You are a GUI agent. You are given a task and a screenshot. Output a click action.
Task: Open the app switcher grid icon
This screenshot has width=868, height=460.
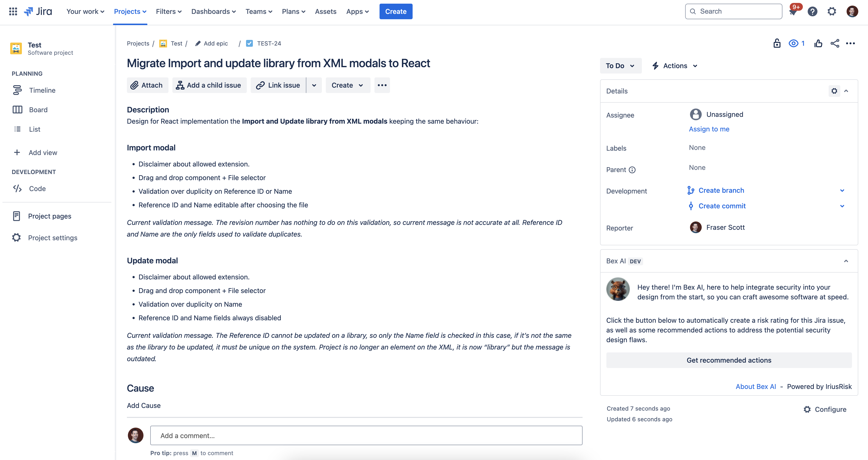(13, 11)
